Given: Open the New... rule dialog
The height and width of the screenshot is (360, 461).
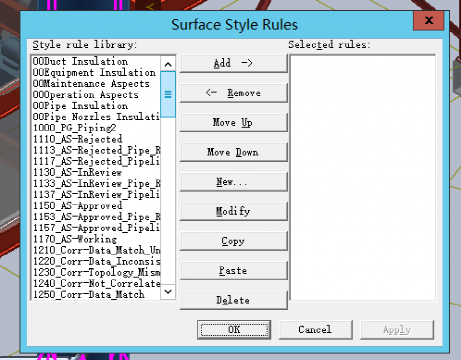Looking at the screenshot, I should pyautogui.click(x=233, y=182).
